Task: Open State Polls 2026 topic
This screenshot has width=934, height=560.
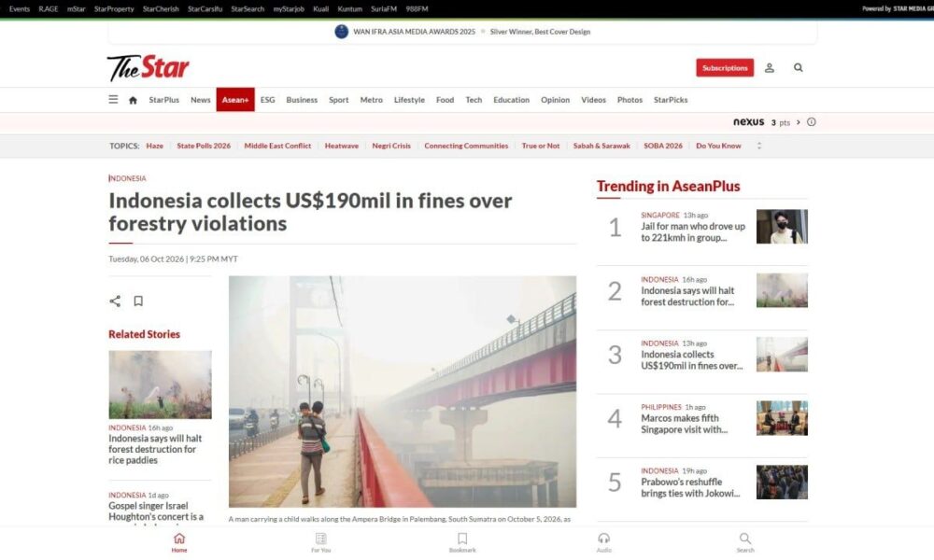Action: coord(204,146)
